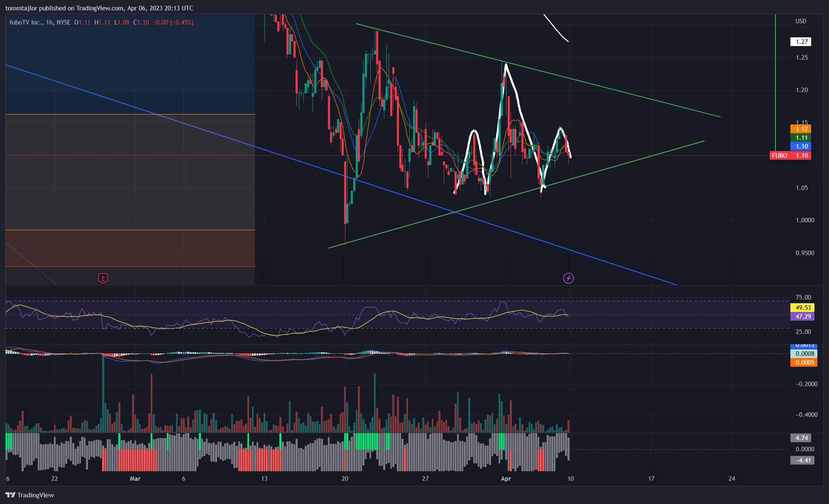Click the change value −0.00 (−0.45%)
This screenshot has width=829, height=504.
point(173,22)
